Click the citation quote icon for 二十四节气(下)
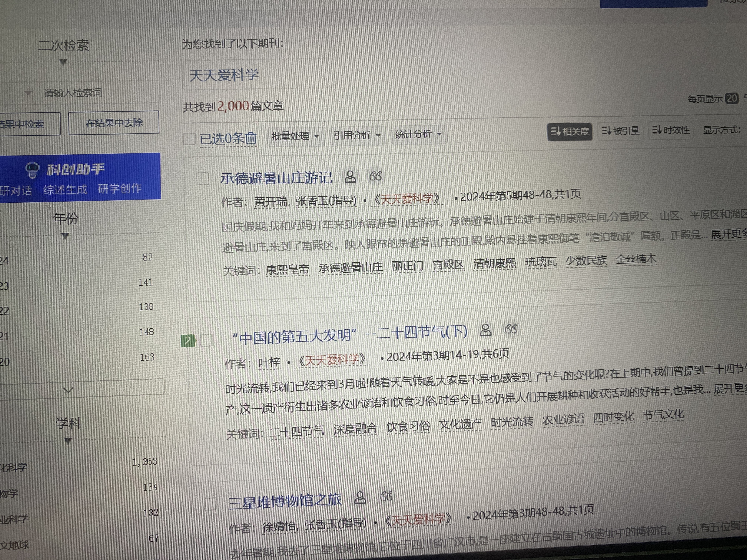Screen dimensions: 747x560 point(511,329)
